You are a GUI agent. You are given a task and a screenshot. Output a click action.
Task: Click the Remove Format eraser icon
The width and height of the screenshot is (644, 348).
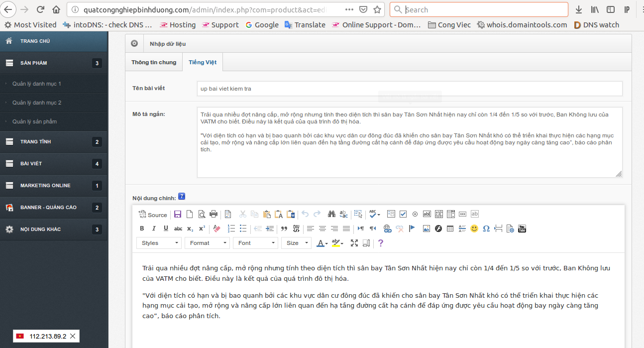[216, 229]
